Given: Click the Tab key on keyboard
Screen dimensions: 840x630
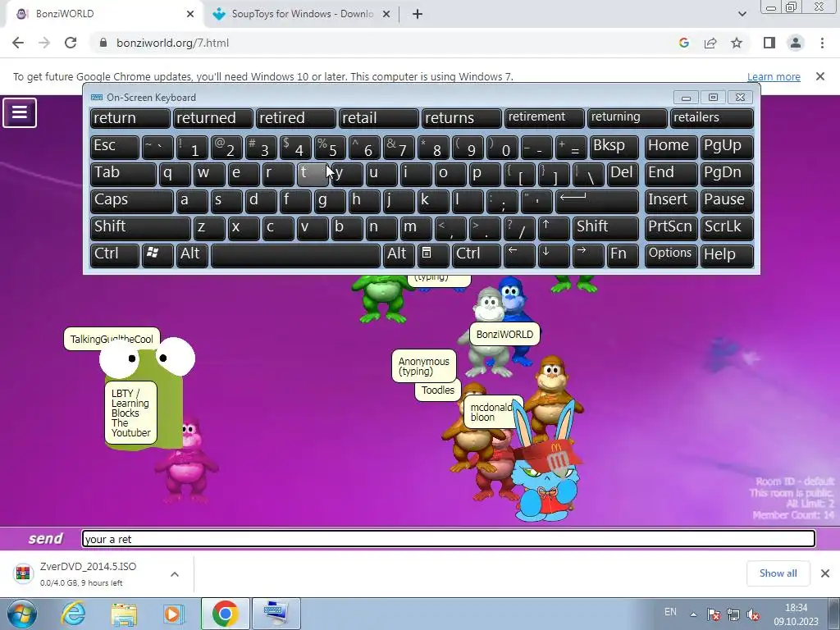Looking at the screenshot, I should coord(123,174).
